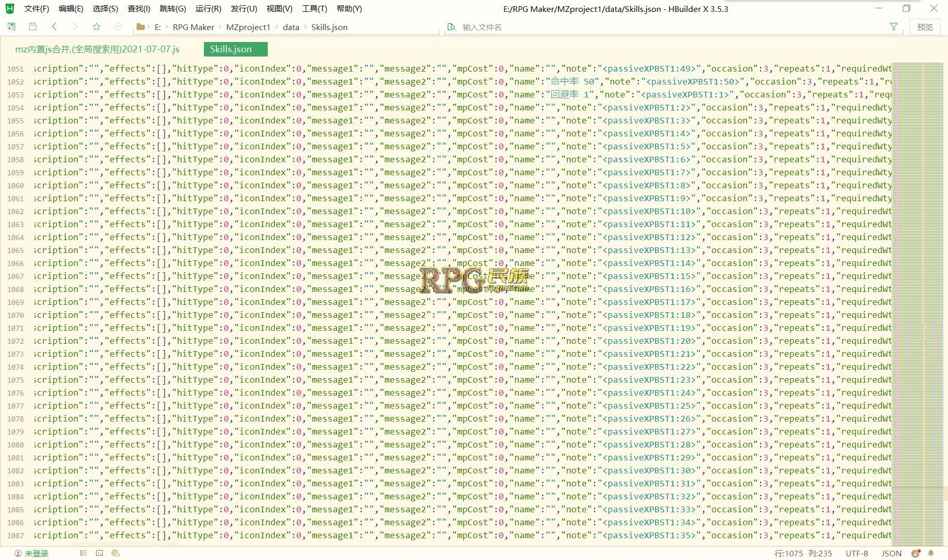948x560 pixels.
Task: Click the folder icon in the breadcrumb
Action: (x=140, y=27)
